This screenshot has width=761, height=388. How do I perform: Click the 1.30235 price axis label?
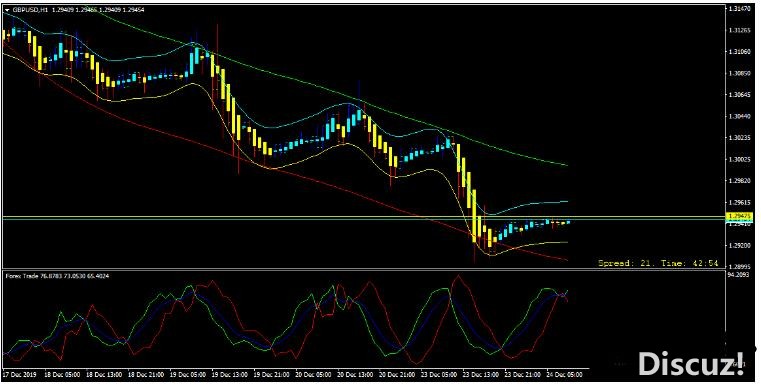point(739,138)
